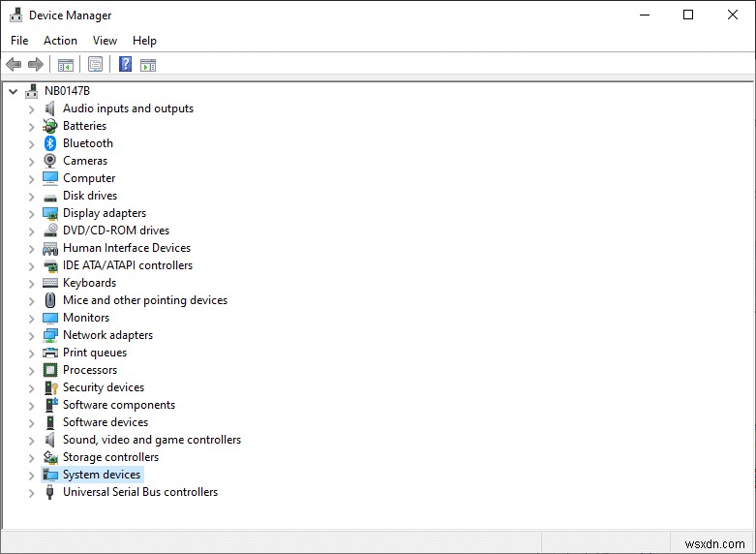756x554 pixels.
Task: Select the Print queues label
Action: pos(95,353)
